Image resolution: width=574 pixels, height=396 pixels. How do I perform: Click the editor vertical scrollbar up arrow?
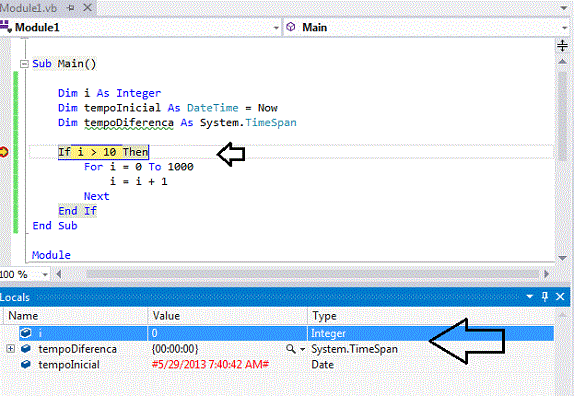pyautogui.click(x=563, y=61)
